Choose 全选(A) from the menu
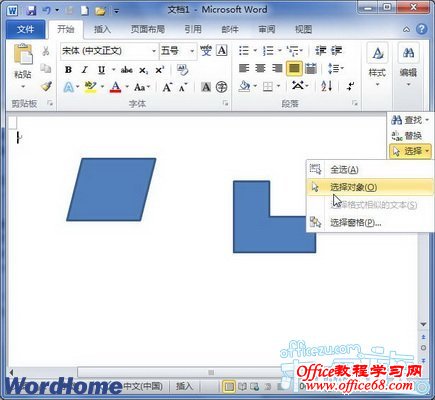The height and width of the screenshot is (400, 435). [370, 170]
